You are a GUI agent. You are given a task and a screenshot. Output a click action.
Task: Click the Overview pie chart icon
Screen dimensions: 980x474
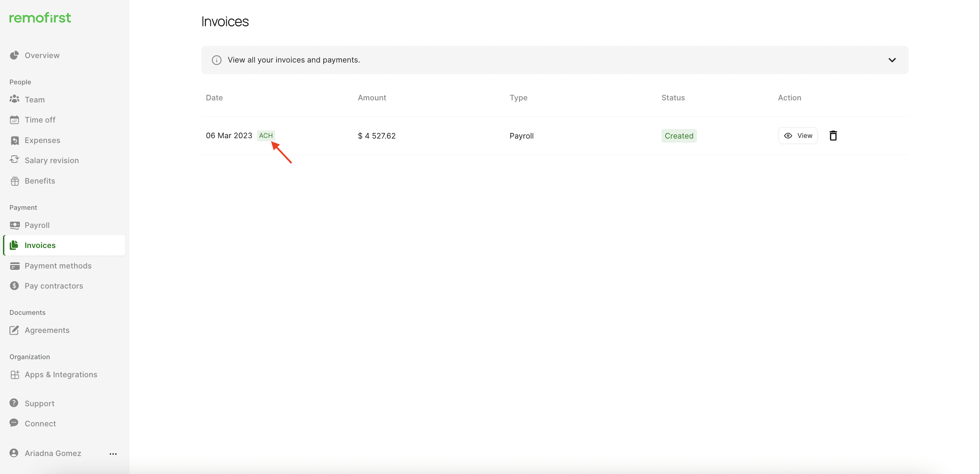14,56
